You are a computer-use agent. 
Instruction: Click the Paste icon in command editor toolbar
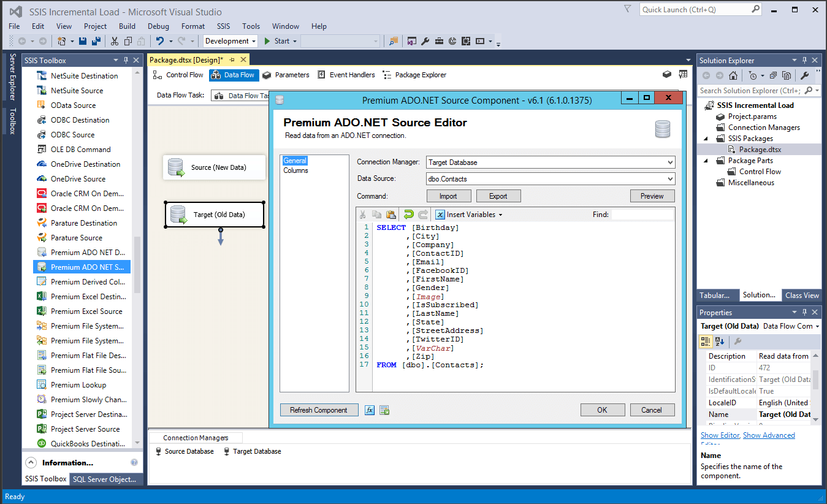pos(391,215)
